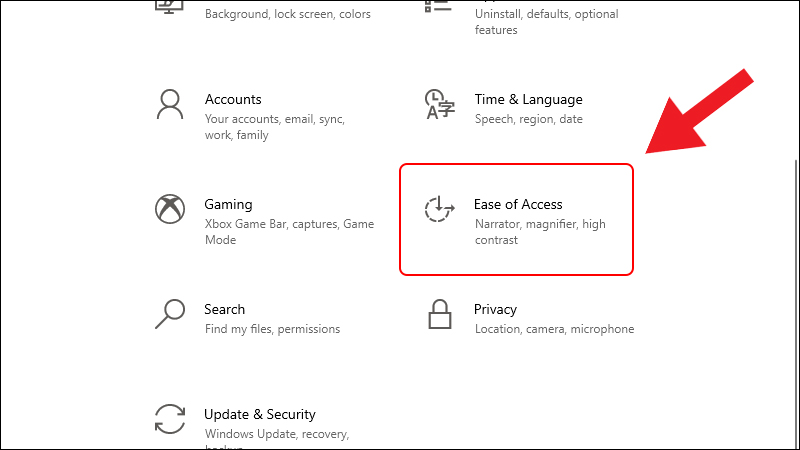Click the Privacy padlock icon

[x=439, y=315]
